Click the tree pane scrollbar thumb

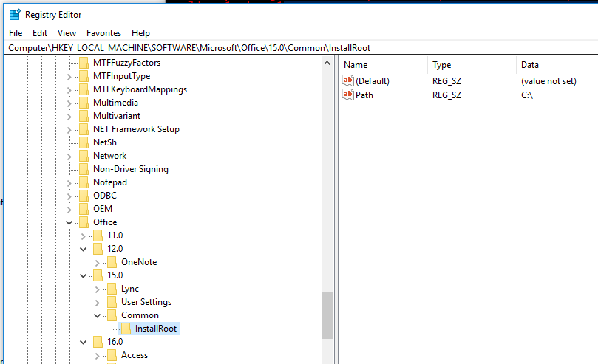pos(327,315)
